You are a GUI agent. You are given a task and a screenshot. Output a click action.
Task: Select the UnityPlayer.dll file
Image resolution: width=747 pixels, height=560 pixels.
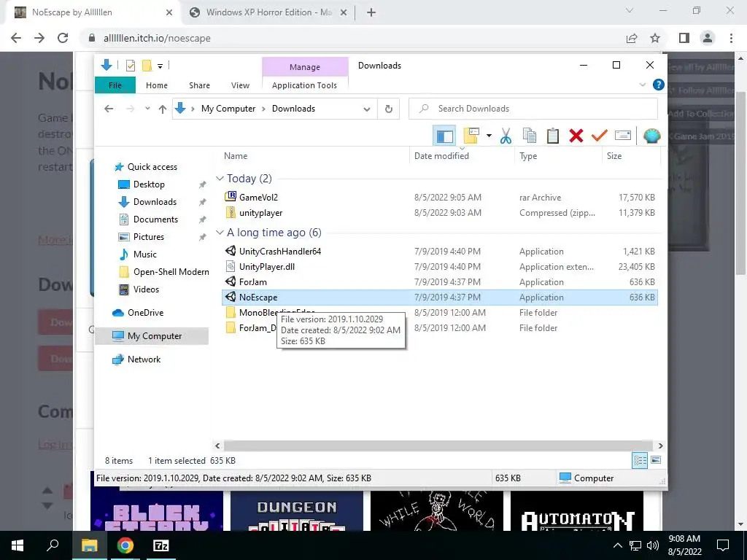pyautogui.click(x=267, y=267)
